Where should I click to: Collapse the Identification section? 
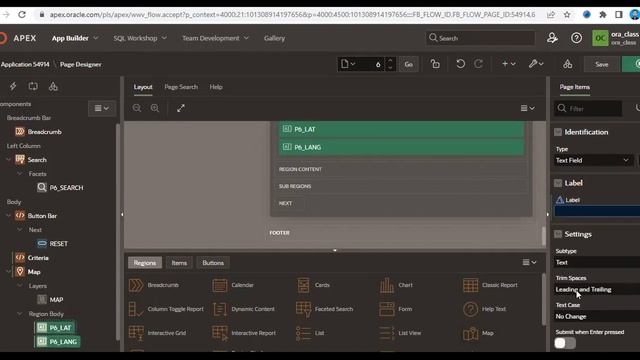(558, 132)
